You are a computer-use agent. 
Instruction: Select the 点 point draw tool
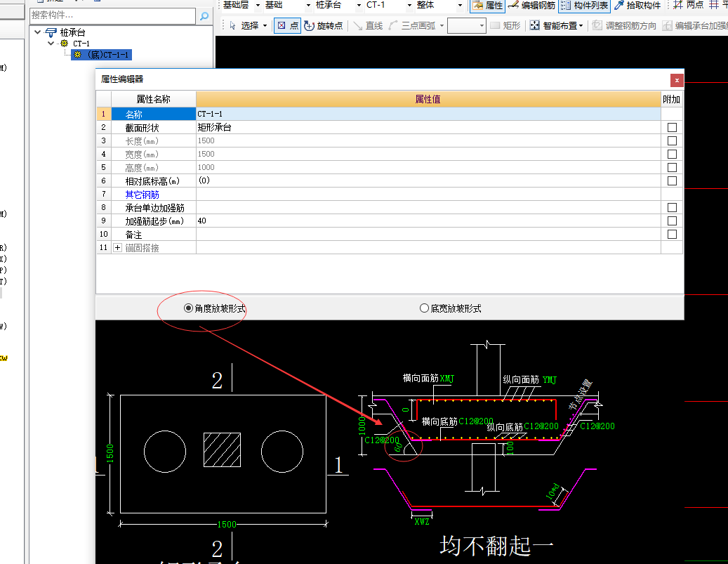point(286,25)
